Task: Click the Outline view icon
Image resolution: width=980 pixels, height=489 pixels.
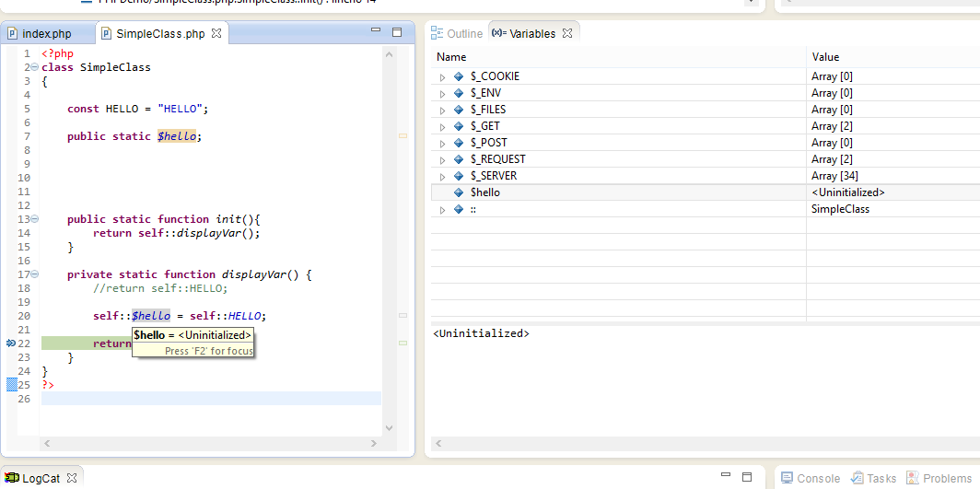Action: coord(437,33)
